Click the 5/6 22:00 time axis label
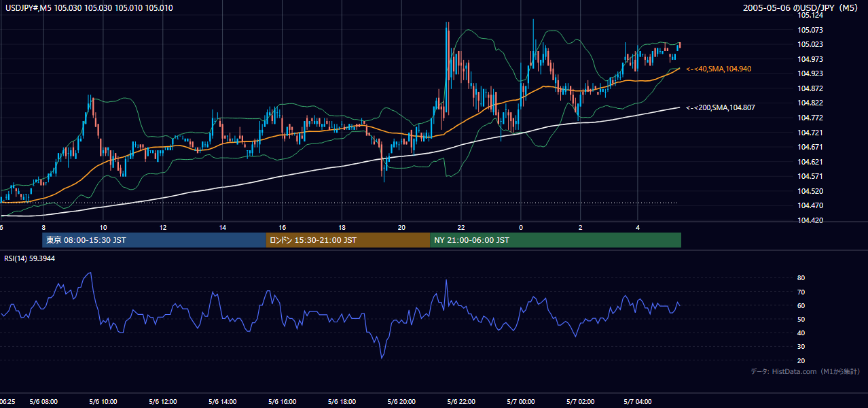Viewport: 868px width, 408px height. (461, 402)
